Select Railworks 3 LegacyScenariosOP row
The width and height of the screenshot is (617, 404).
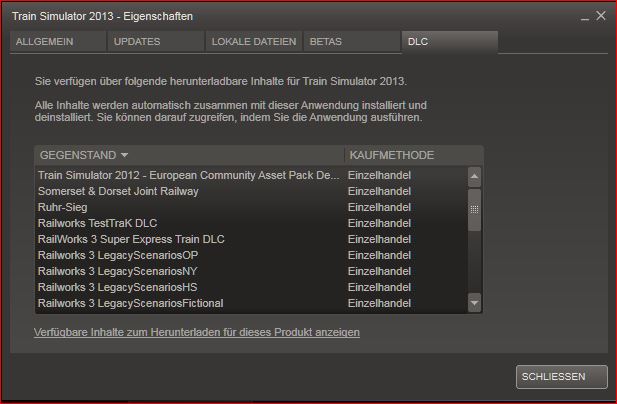pos(251,255)
